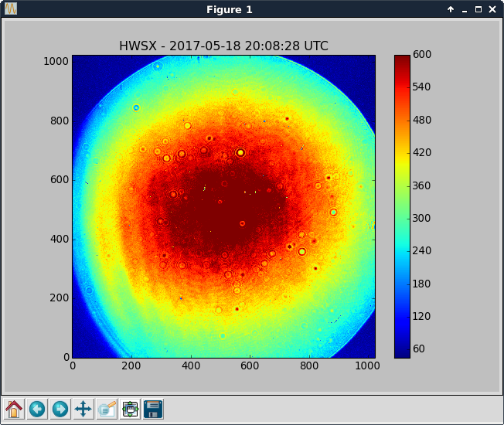Click the colorbar tick label 420
This screenshot has height=425, width=504.
(x=422, y=152)
